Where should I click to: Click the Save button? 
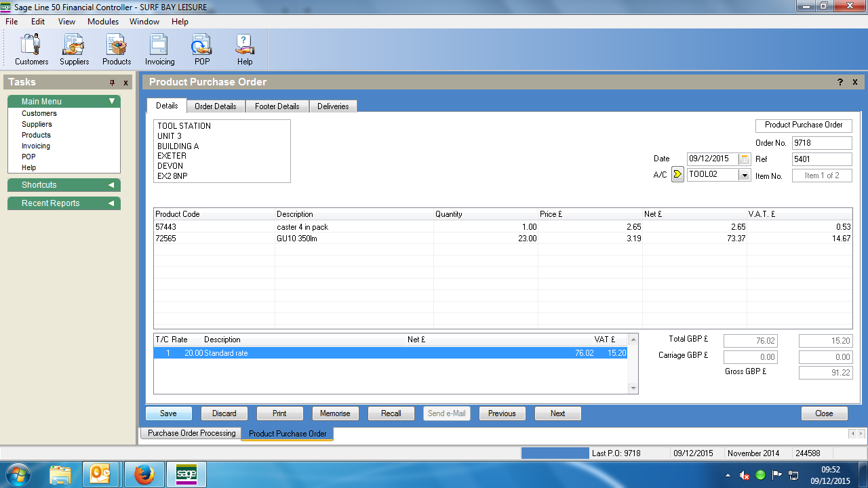[168, 413]
